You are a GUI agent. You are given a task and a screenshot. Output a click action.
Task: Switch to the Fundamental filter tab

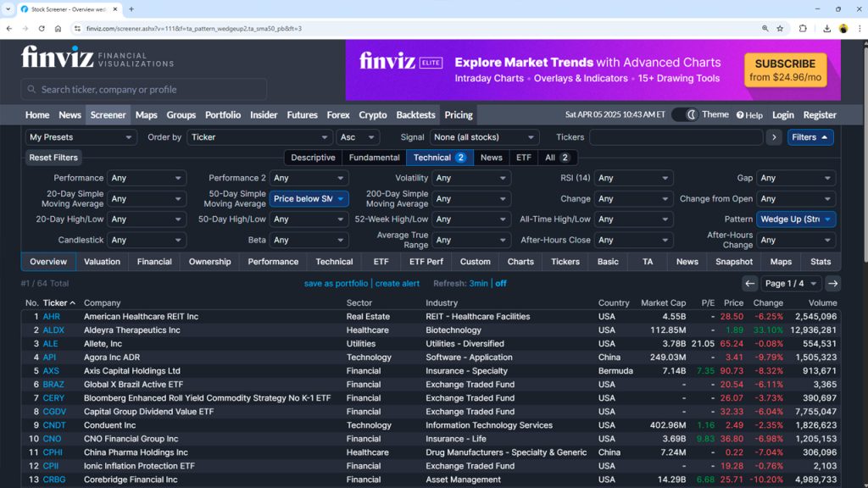[374, 158]
